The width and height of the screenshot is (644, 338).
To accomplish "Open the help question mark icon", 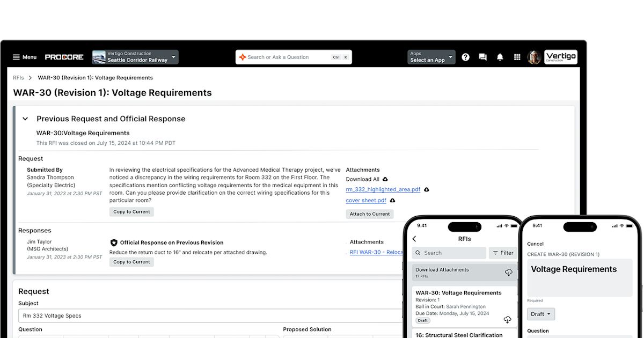I will (x=465, y=57).
